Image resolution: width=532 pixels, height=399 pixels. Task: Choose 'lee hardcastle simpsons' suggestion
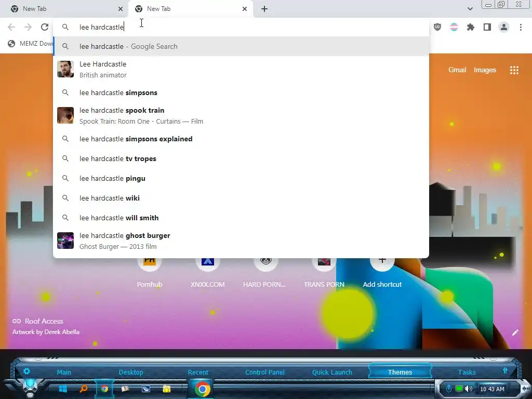point(241,92)
